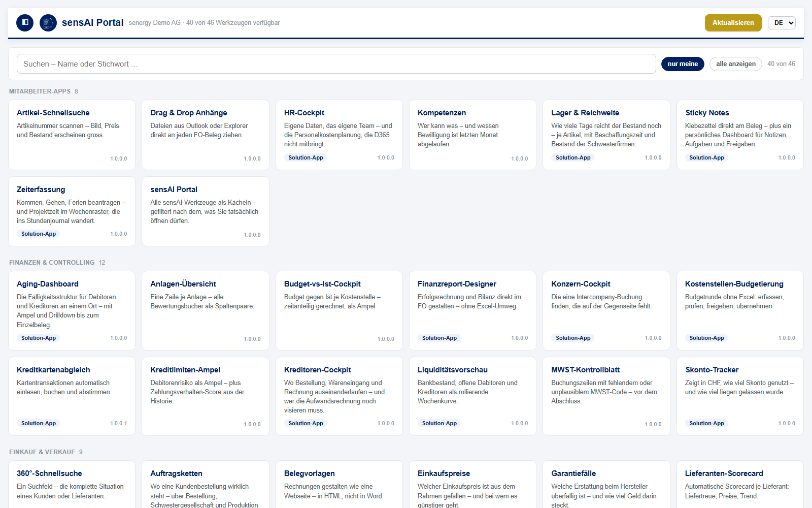
Task: Select the Anlagen-Übersicht card
Action: [206, 310]
